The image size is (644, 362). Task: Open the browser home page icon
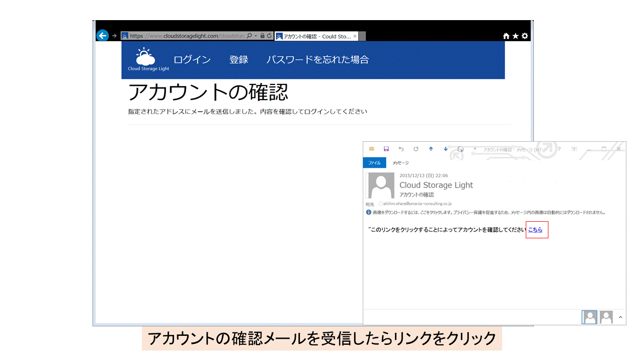pos(506,36)
